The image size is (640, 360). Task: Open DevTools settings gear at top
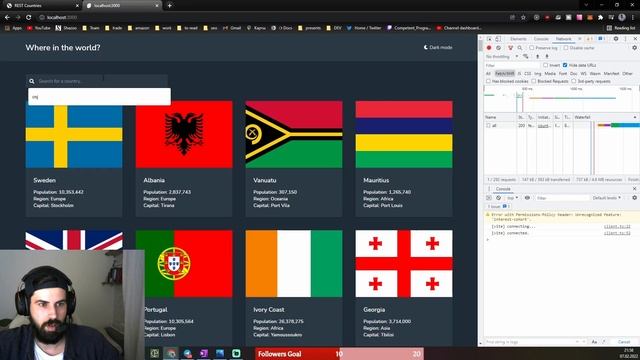[x=616, y=39]
